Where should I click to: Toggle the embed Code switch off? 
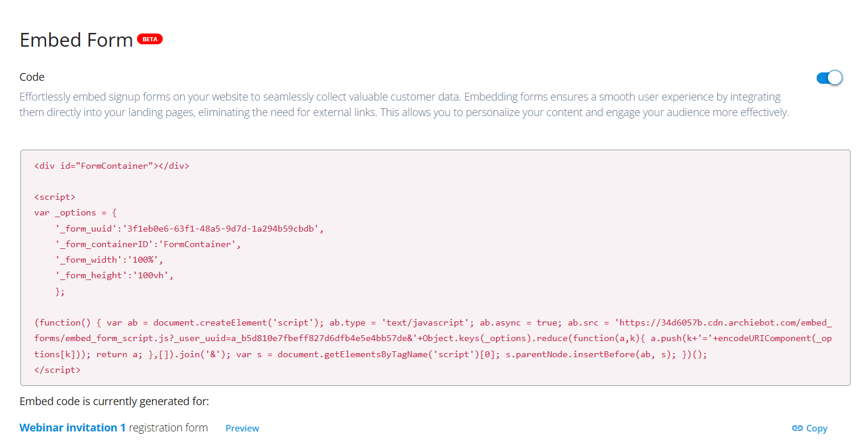829,78
